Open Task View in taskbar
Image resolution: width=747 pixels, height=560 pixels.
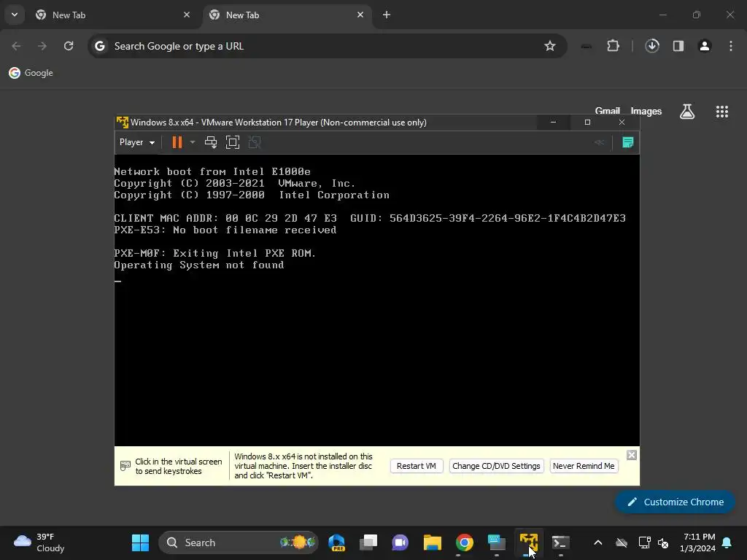(368, 542)
